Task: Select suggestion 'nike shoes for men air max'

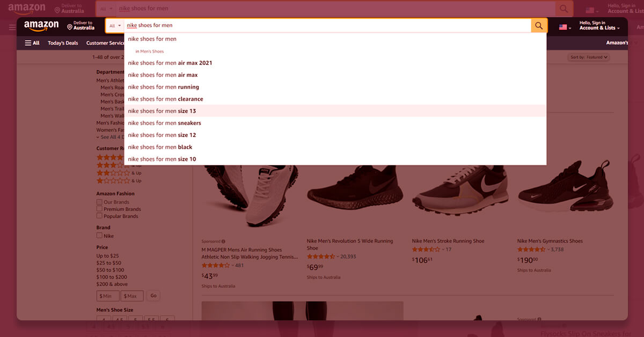Action: point(335,75)
